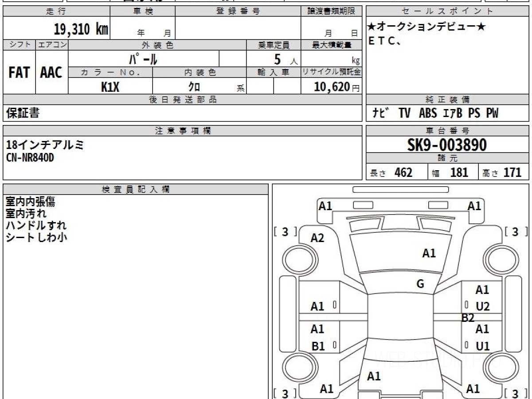Select the 保証書 entry
Screen dimensions: 532x399
pos(23,113)
